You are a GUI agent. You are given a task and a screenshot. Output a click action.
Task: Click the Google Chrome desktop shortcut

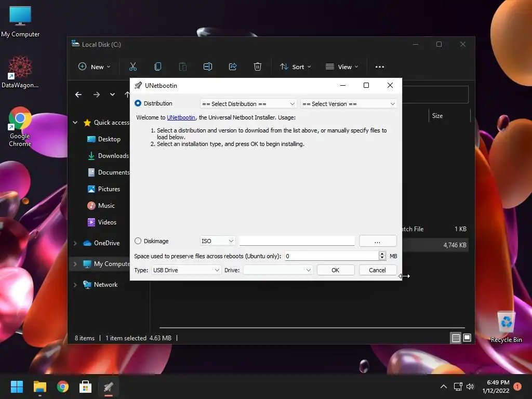(x=20, y=127)
